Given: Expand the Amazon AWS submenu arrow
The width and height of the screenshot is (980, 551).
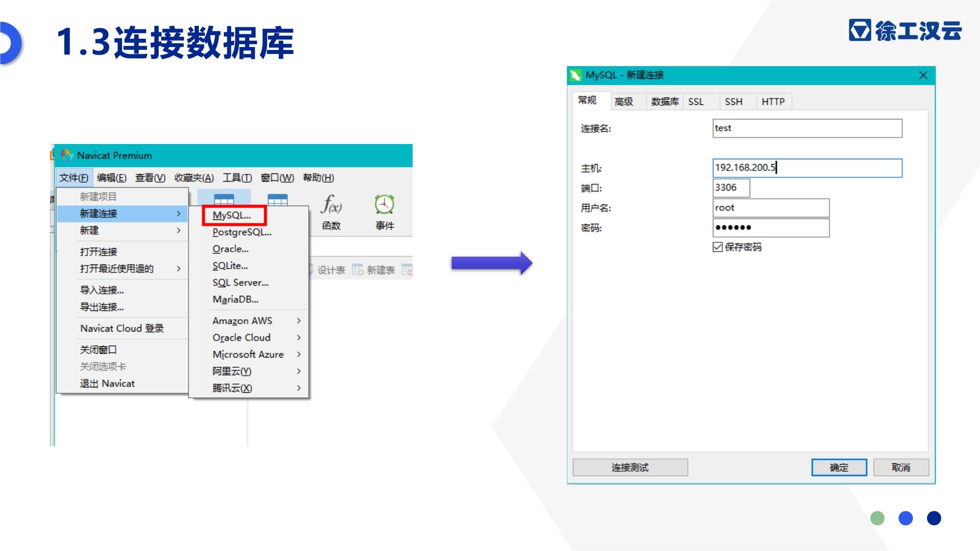Looking at the screenshot, I should click(299, 320).
